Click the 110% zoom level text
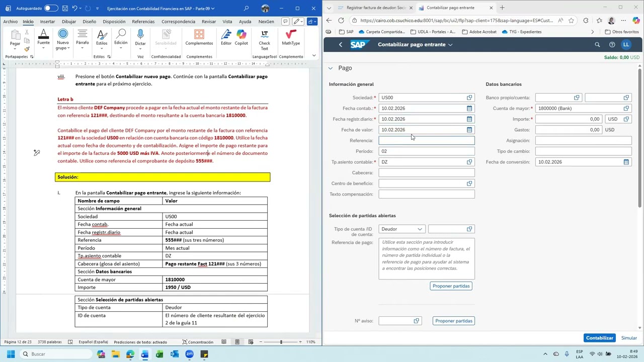Image resolution: width=644 pixels, height=362 pixels. click(x=311, y=342)
